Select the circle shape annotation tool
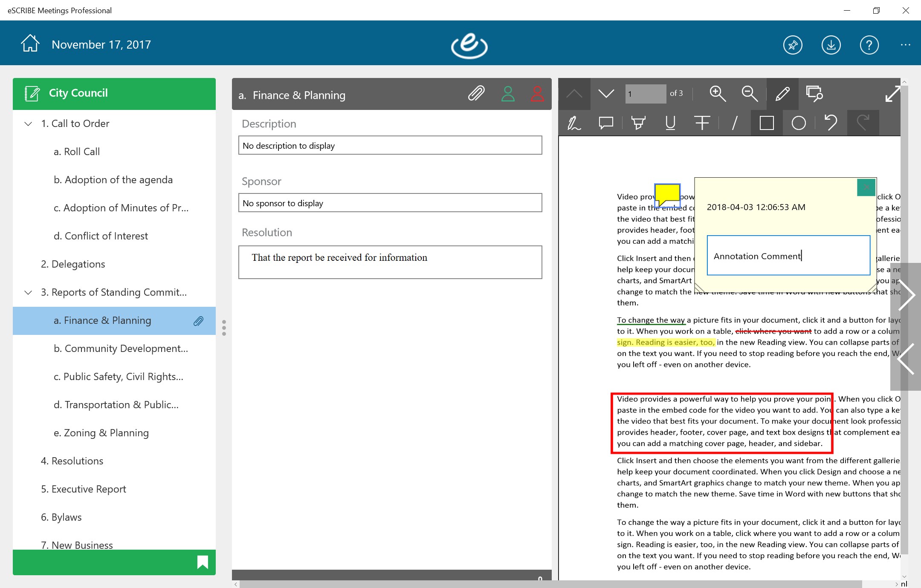This screenshot has width=921, height=588. (x=799, y=123)
